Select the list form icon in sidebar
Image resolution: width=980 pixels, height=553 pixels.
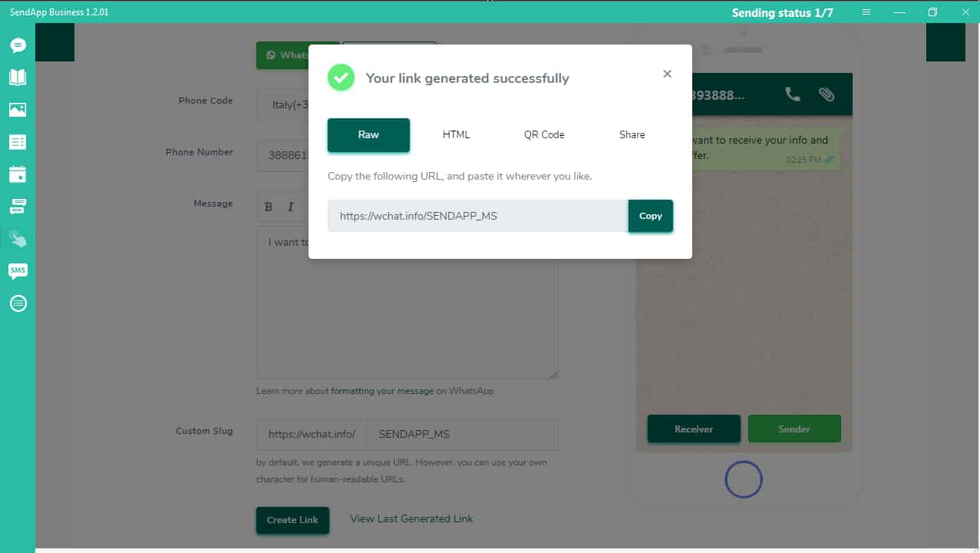(x=18, y=142)
